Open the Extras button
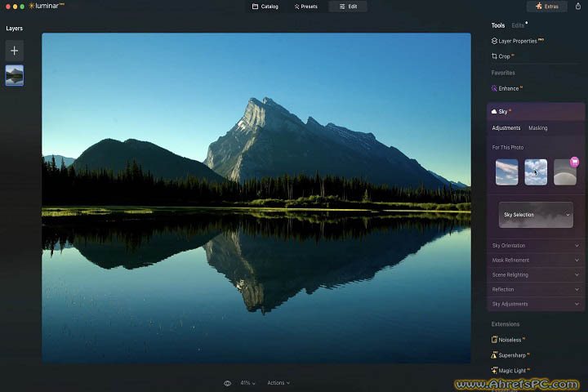 [x=546, y=7]
